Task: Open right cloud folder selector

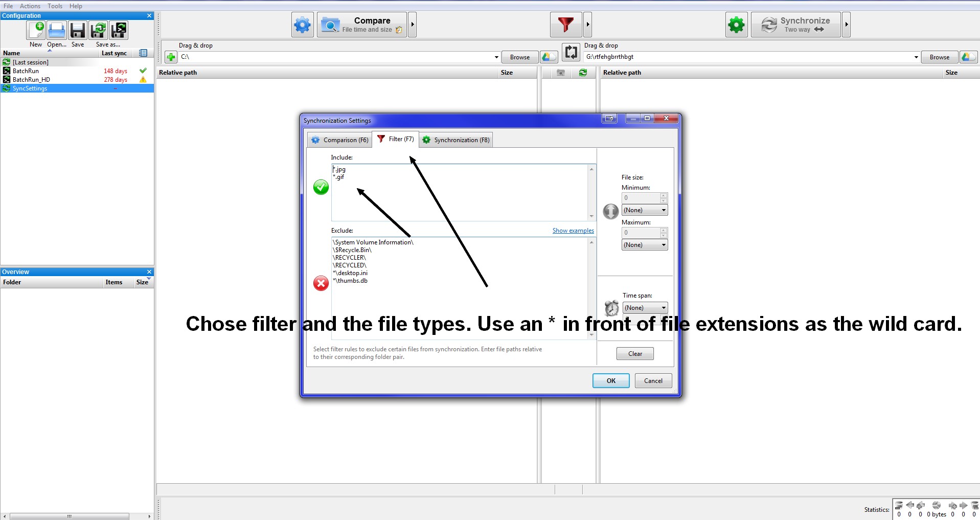Action: (968, 57)
